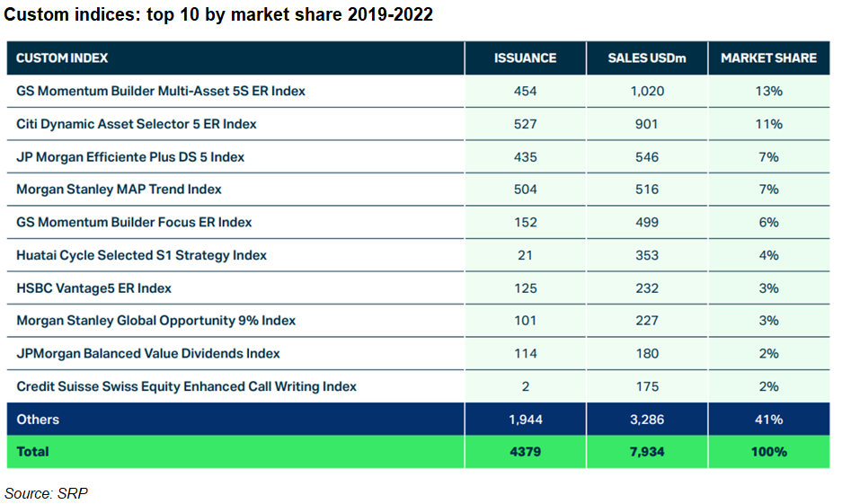Image resolution: width=842 pixels, height=504 pixels.
Task: Select market share 6%
Action: (768, 222)
